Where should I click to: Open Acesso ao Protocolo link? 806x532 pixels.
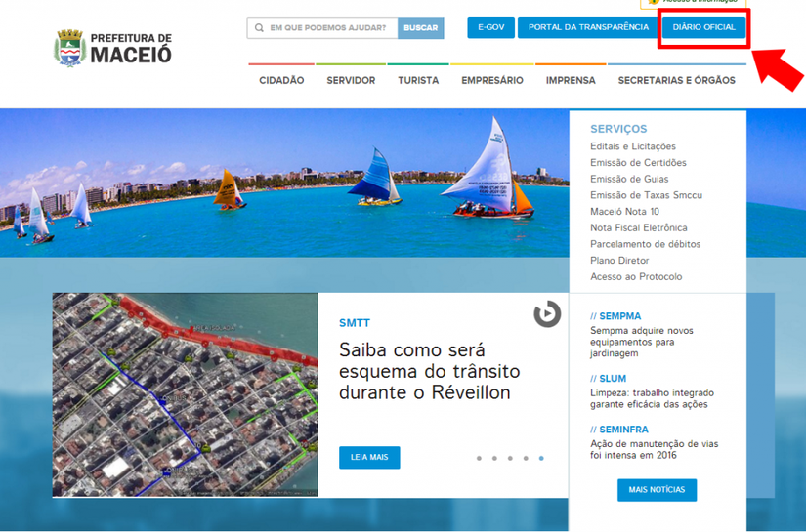(x=636, y=277)
